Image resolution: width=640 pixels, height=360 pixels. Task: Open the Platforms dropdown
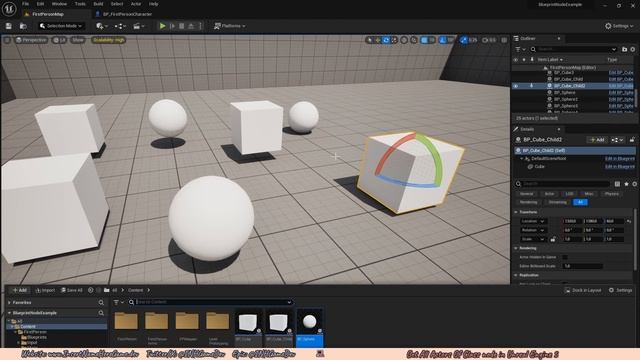tap(230, 26)
